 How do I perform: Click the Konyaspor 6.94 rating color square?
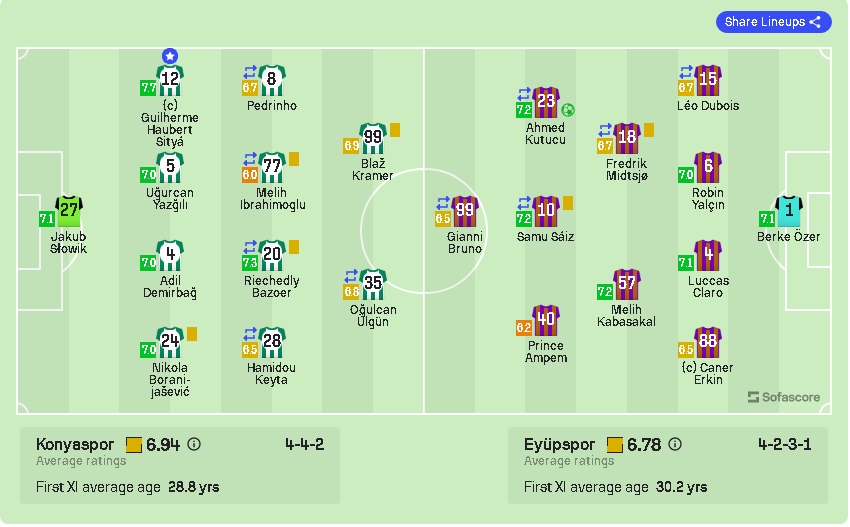(x=134, y=444)
